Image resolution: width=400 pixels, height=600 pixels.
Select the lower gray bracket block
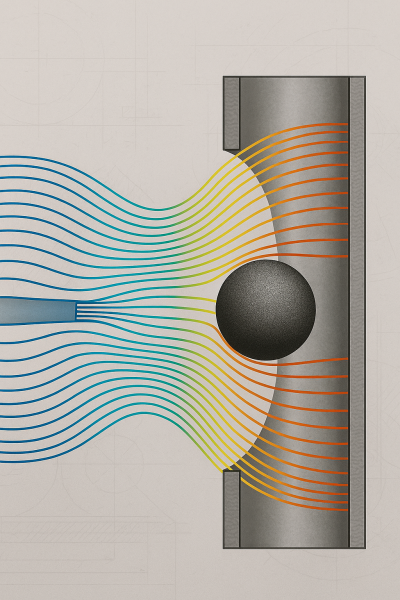coord(232,509)
